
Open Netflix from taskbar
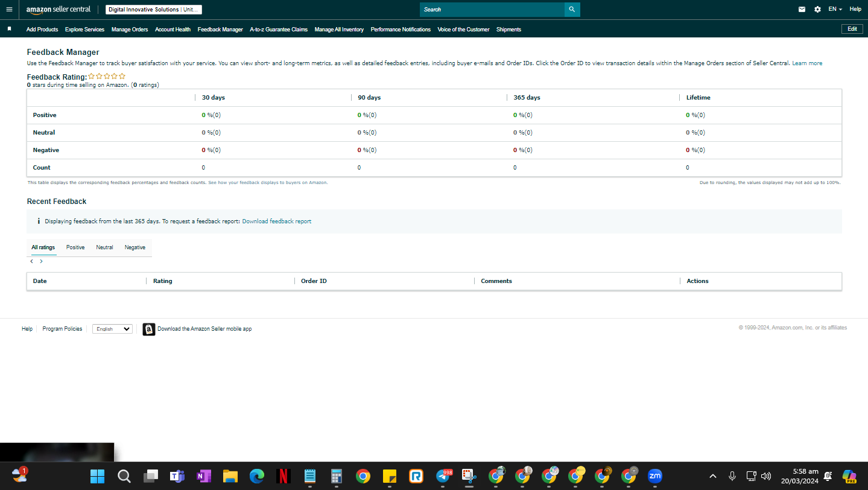pyautogui.click(x=283, y=476)
